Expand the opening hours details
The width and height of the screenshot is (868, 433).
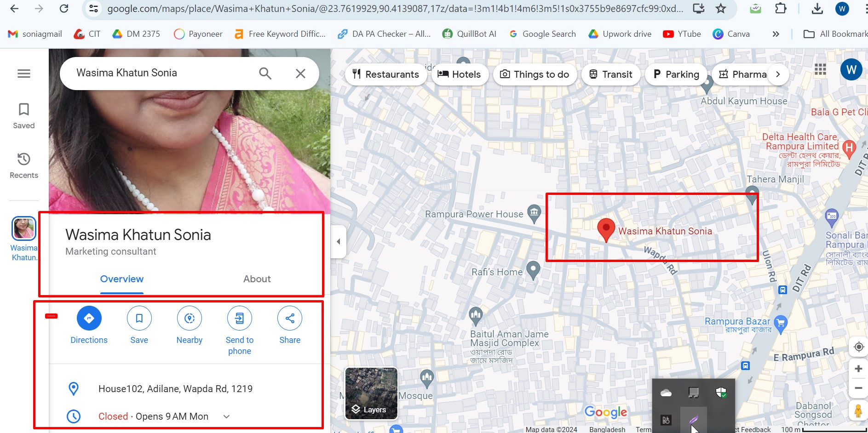[226, 416]
